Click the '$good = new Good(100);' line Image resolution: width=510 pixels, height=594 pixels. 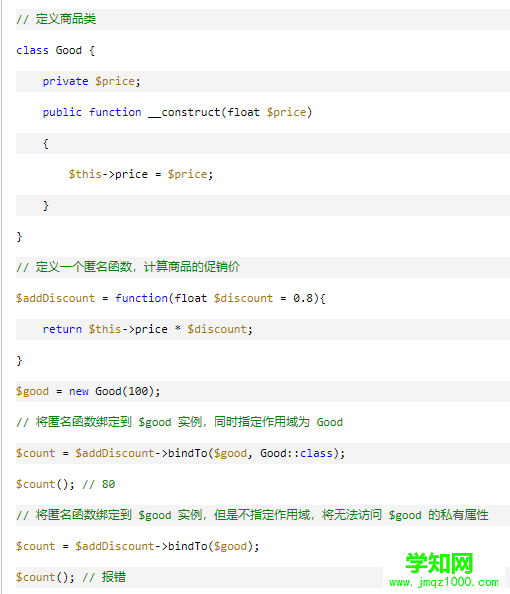pos(88,391)
